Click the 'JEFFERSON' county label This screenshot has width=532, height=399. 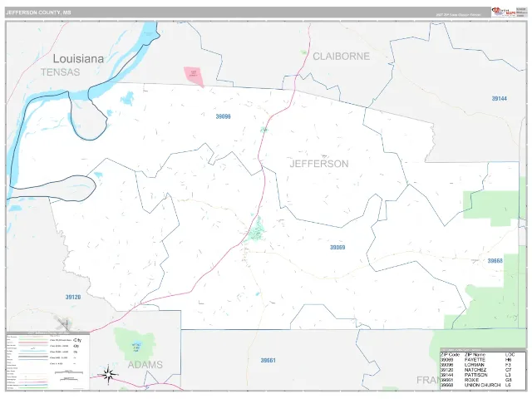click(319, 164)
